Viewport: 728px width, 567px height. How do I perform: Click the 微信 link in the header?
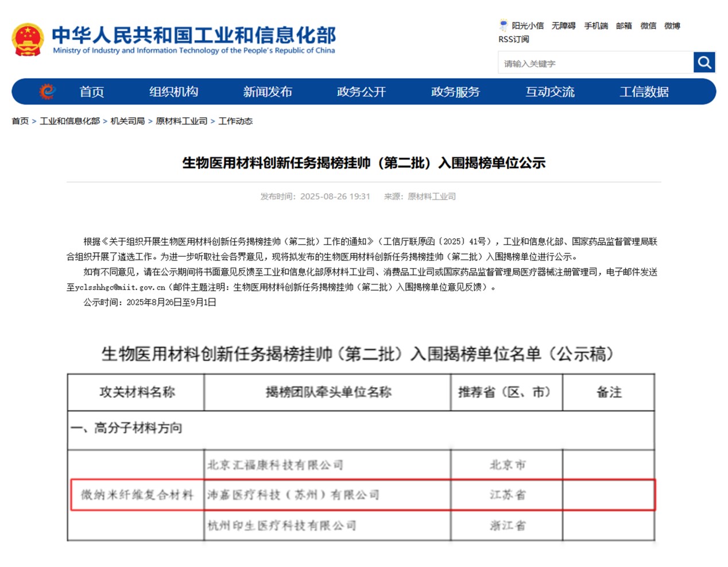coord(648,26)
